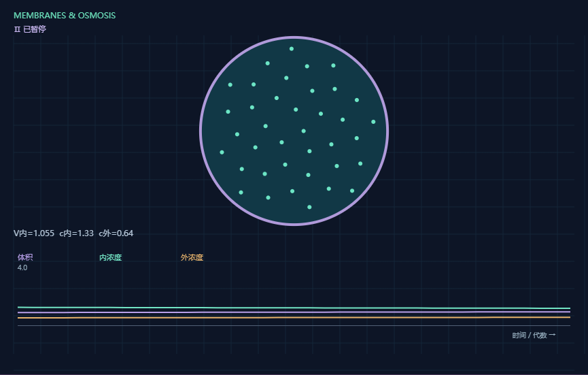Select the 时间 / 代数 axis label
Viewport: 588px width, 375px height.
530,336
